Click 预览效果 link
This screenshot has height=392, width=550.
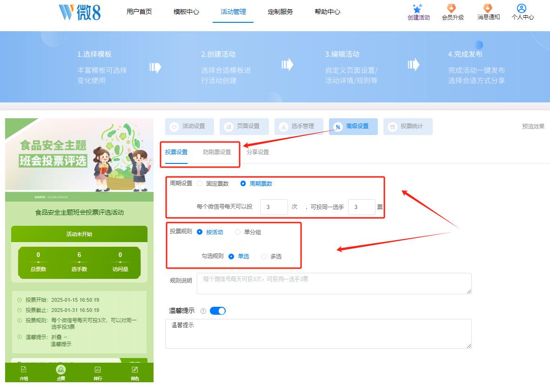point(533,126)
